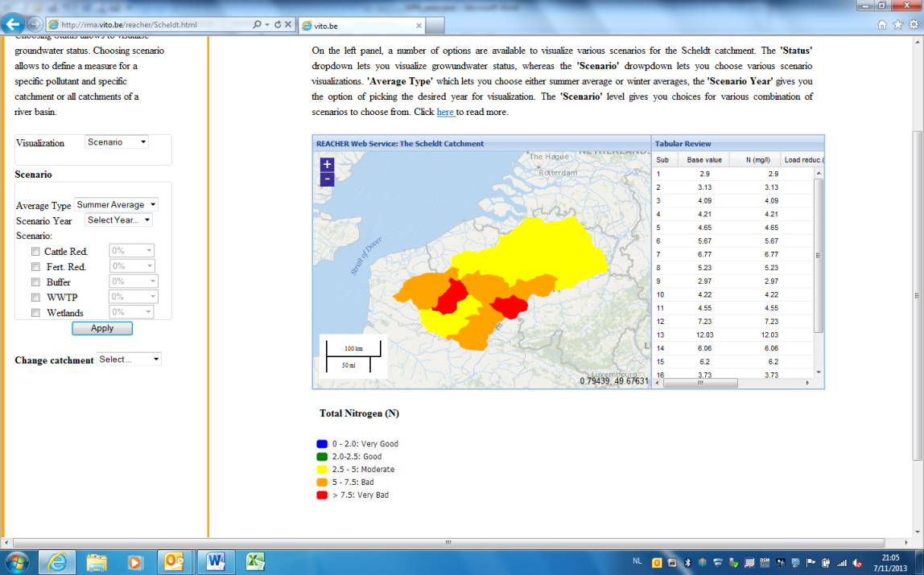Open the Visualization dropdown showing Scenario
Screen dimensions: 924x575
pyautogui.click(x=117, y=142)
